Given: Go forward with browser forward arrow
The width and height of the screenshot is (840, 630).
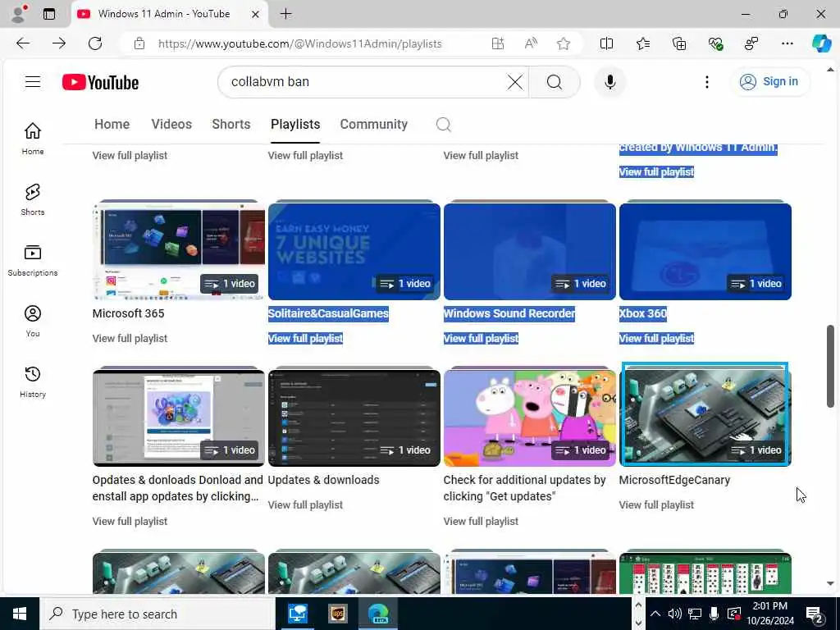Looking at the screenshot, I should (59, 43).
